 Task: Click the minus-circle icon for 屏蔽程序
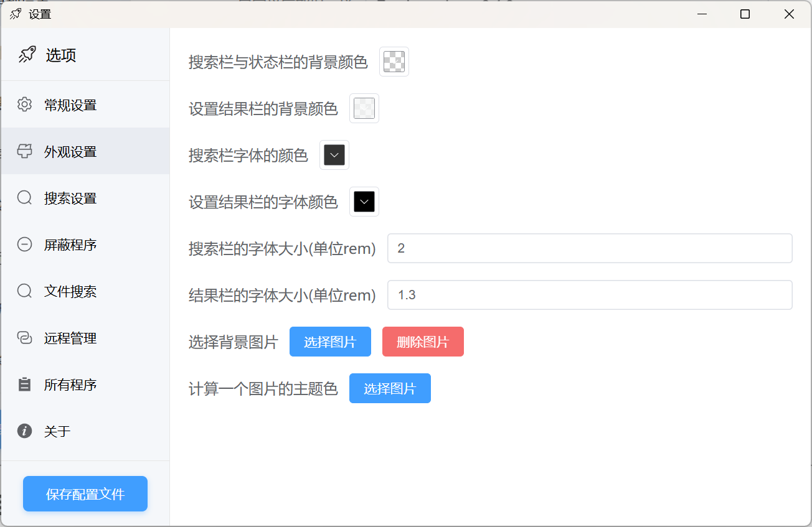click(24, 245)
